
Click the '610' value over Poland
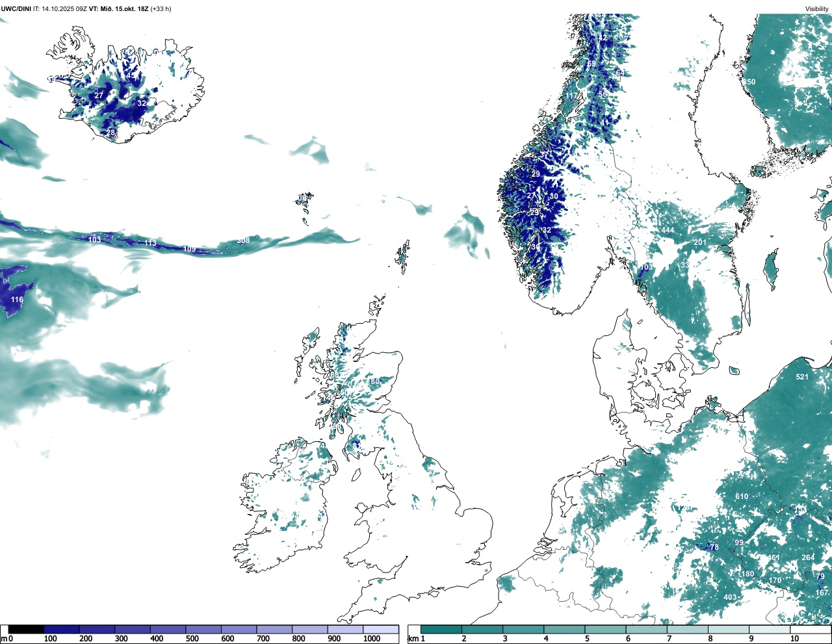(742, 496)
